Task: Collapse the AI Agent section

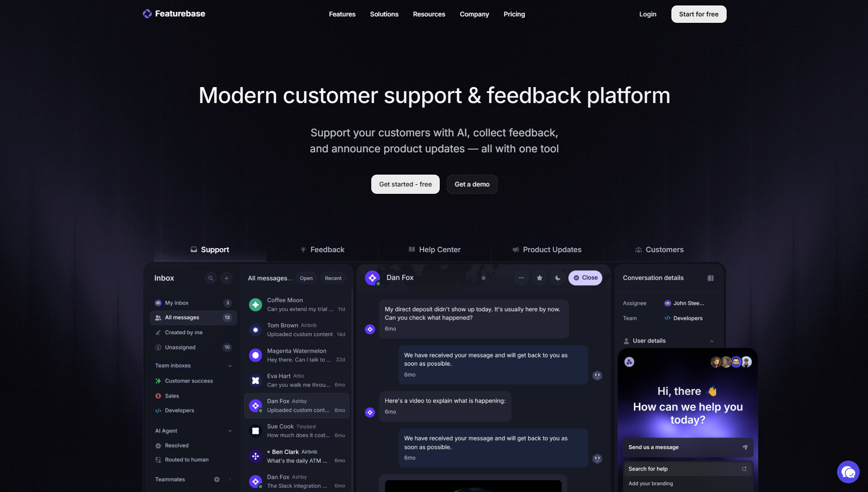Action: coord(230,431)
